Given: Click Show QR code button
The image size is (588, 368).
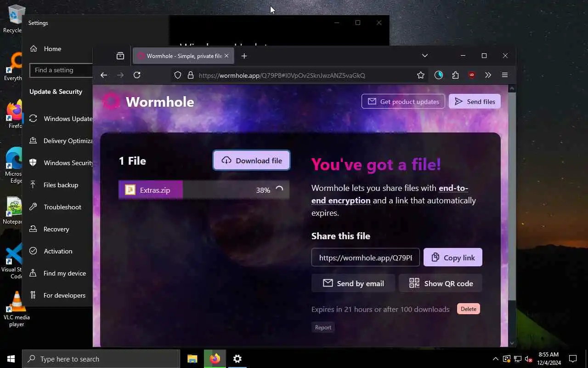Looking at the screenshot, I should click(441, 283).
